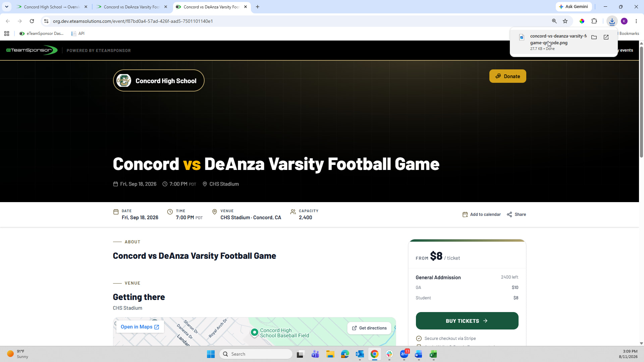This screenshot has height=362, width=644.
Task: Click the page zoom magnifier icon
Action: tap(554, 21)
